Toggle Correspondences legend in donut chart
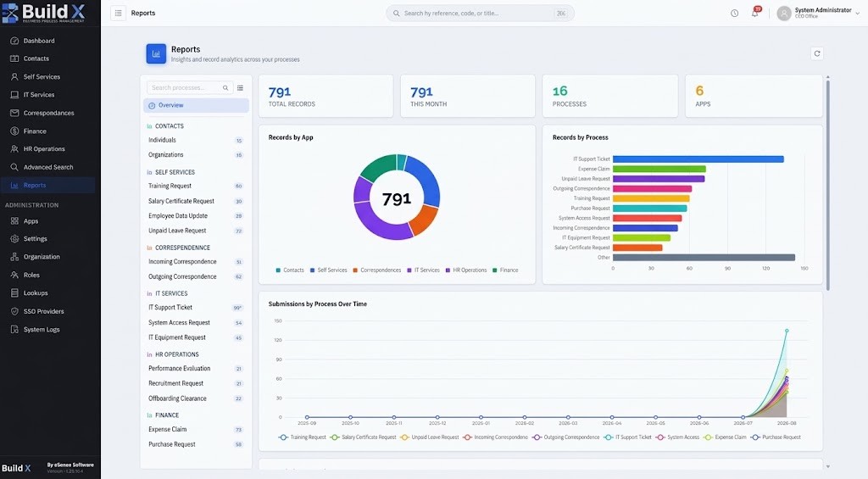The height and width of the screenshot is (479, 868). pos(377,270)
